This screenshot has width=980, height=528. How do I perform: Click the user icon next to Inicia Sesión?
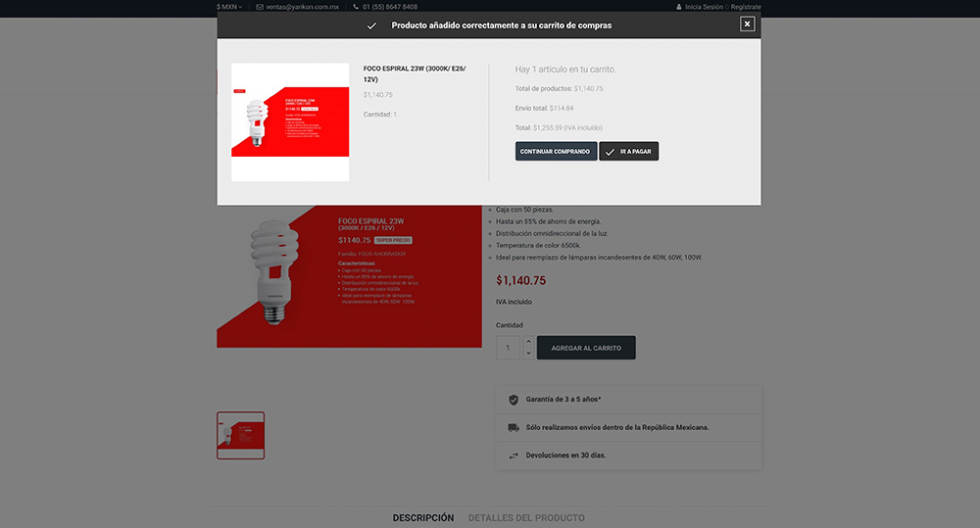click(679, 7)
